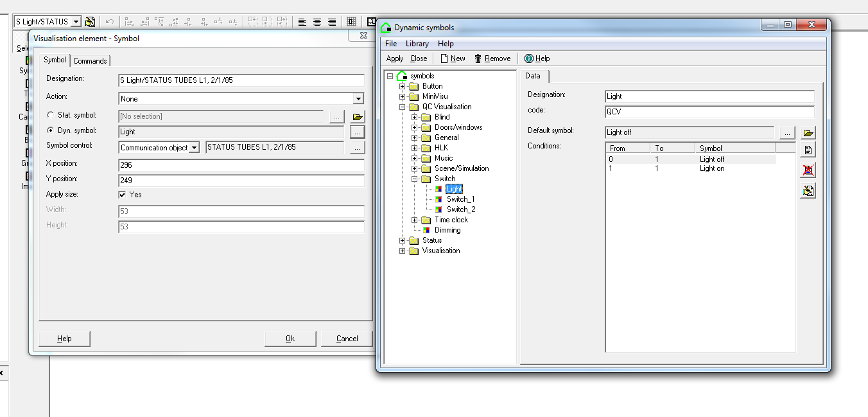The width and height of the screenshot is (868, 417).
Task: Toggle the grid icon in toolbar
Action: point(351,22)
